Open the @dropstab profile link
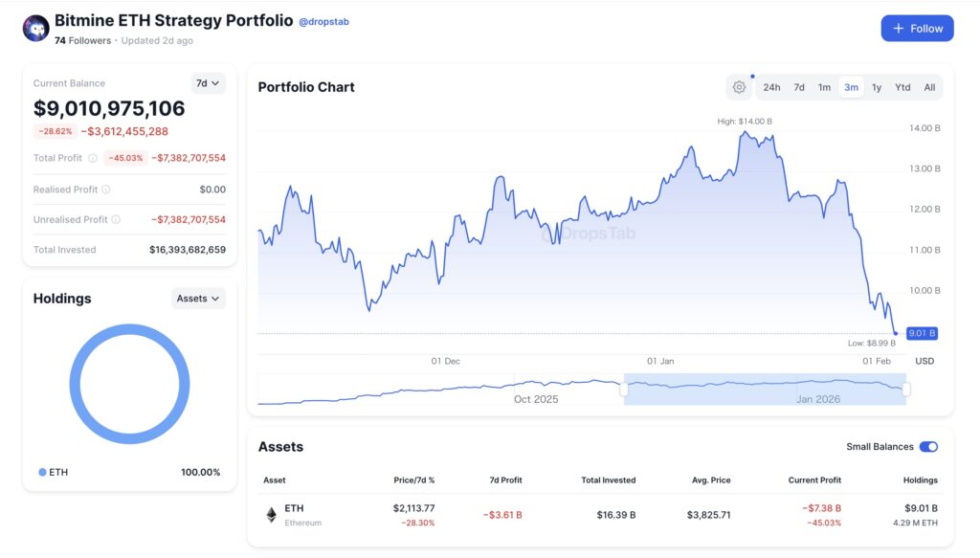This screenshot has height=558, width=980. point(324,22)
